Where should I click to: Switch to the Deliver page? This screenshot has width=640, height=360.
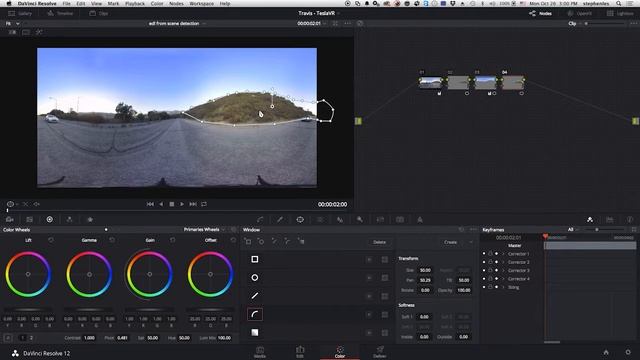pyautogui.click(x=380, y=352)
